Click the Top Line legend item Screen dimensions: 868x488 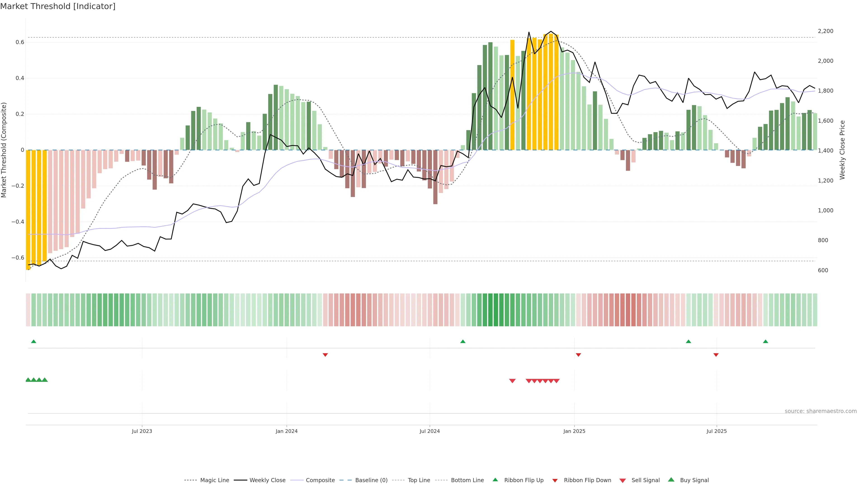point(419,480)
